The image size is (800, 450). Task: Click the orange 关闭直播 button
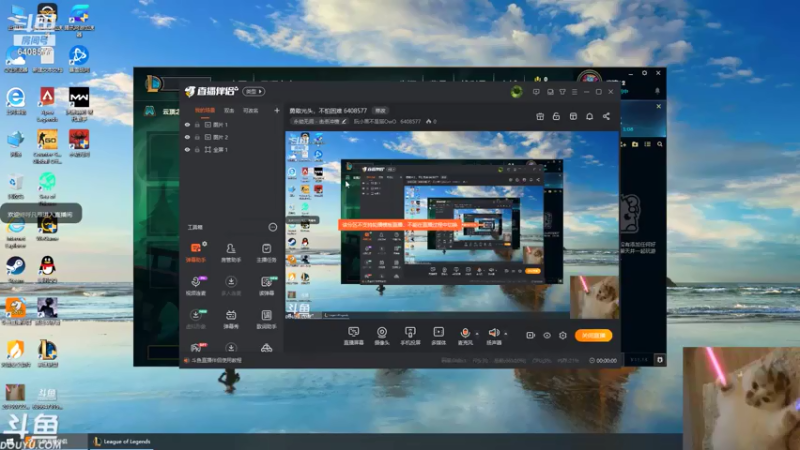tap(593, 335)
